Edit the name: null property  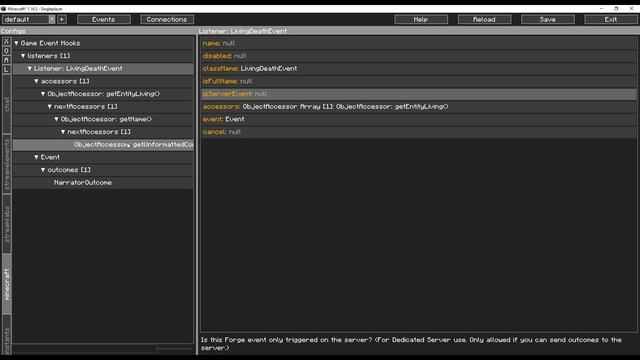tap(418, 43)
